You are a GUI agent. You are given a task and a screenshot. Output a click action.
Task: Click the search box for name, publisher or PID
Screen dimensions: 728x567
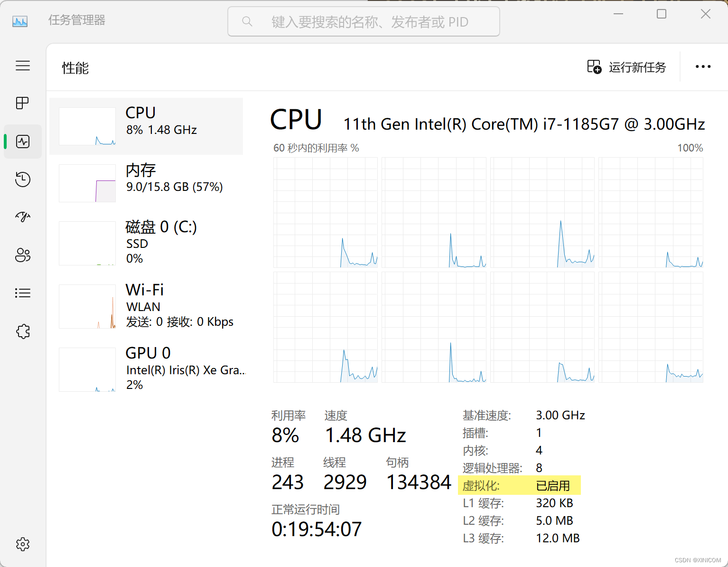[364, 21]
